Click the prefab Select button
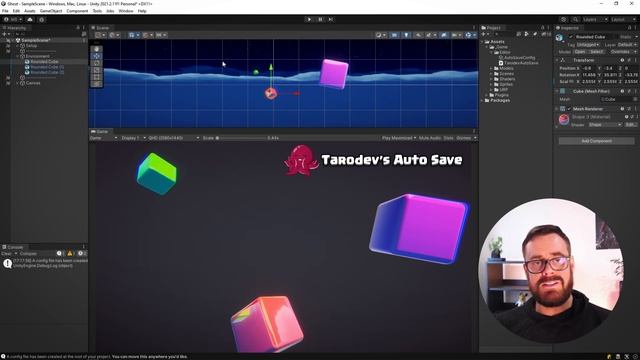640x360 pixels. tap(596, 52)
